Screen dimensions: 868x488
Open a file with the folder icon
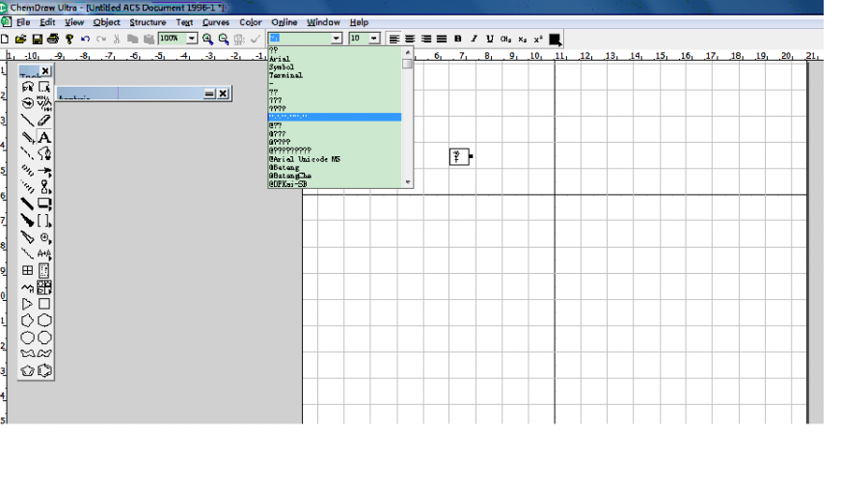point(20,39)
